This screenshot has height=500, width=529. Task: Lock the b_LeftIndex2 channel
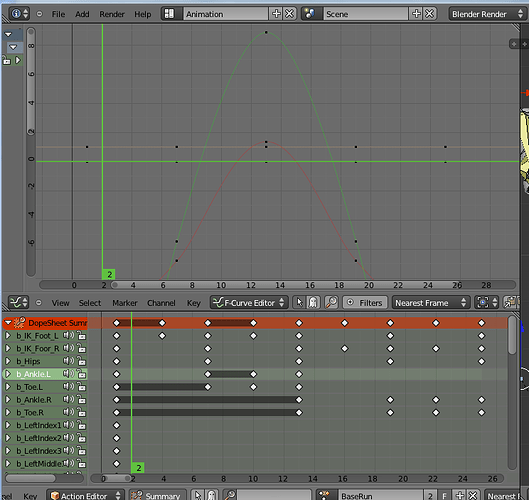pyautogui.click(x=81, y=438)
